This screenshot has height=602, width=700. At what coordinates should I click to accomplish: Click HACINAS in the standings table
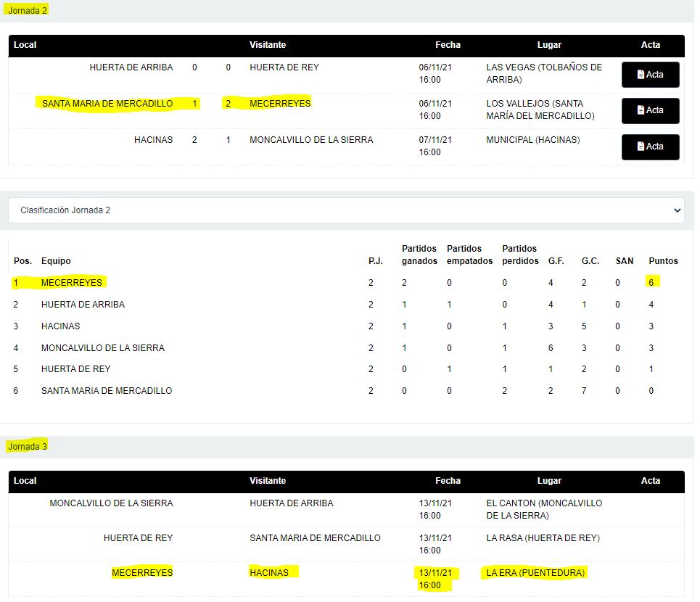[61, 326]
